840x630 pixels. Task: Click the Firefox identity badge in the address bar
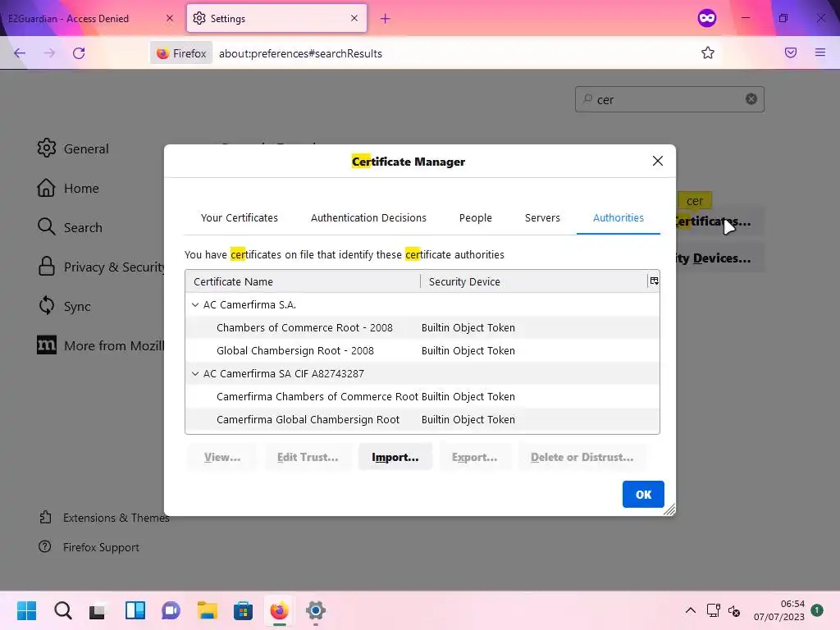coord(181,53)
